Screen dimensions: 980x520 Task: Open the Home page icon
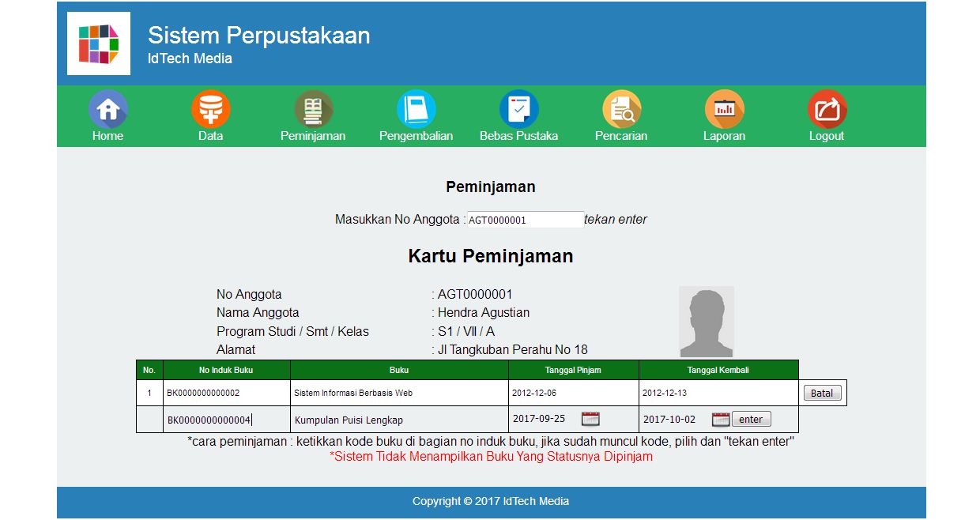(107, 109)
